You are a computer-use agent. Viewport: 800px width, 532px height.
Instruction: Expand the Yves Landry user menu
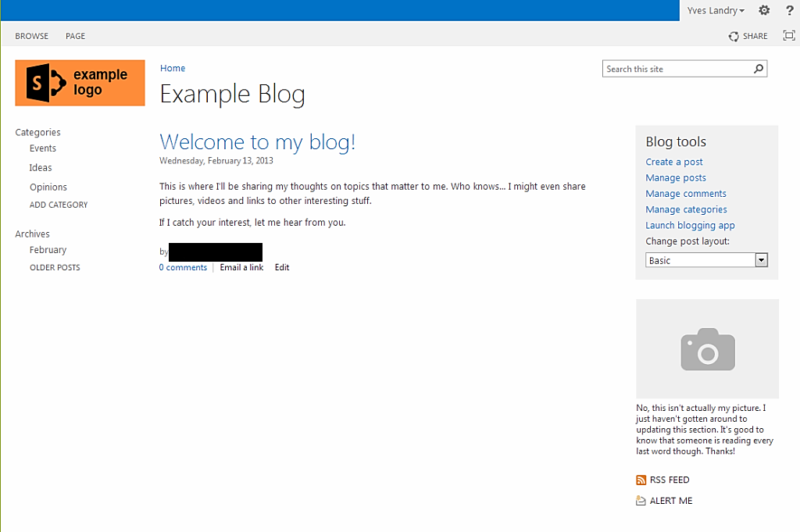[x=716, y=10]
